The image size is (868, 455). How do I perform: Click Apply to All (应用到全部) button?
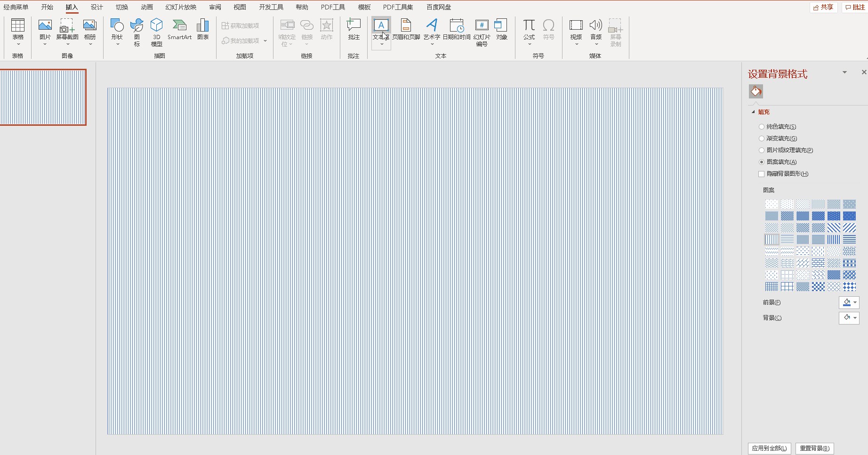click(769, 448)
